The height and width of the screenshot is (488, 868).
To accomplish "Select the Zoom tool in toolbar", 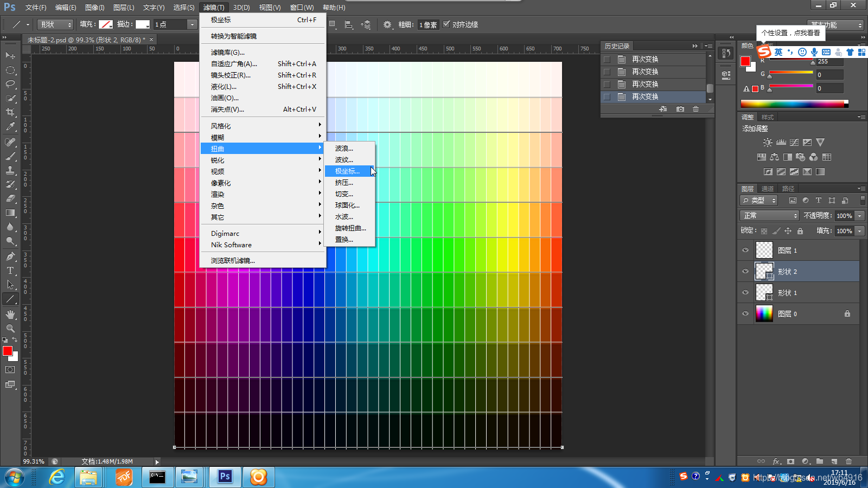I will tap(10, 328).
